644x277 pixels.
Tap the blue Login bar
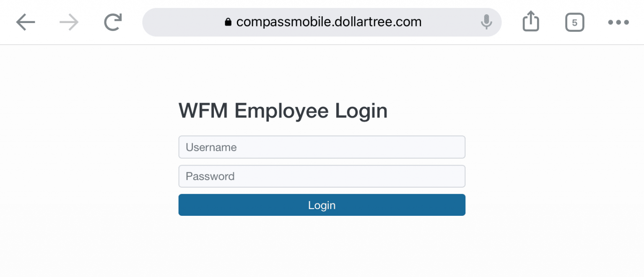click(x=322, y=205)
